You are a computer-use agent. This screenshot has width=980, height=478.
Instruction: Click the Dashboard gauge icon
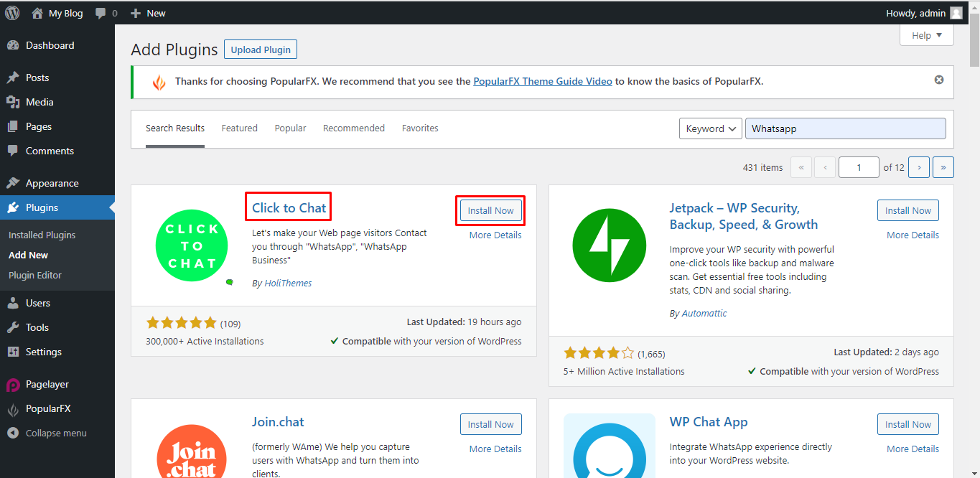(13, 45)
